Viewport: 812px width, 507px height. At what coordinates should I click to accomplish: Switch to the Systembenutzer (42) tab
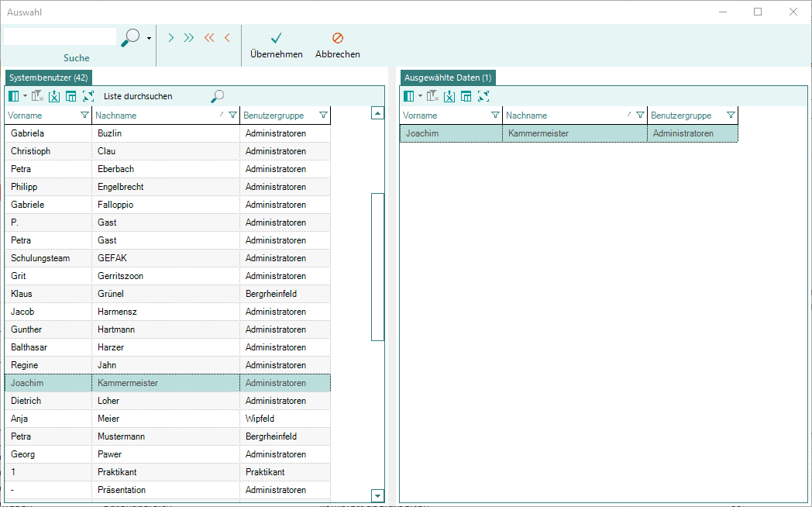(49, 78)
